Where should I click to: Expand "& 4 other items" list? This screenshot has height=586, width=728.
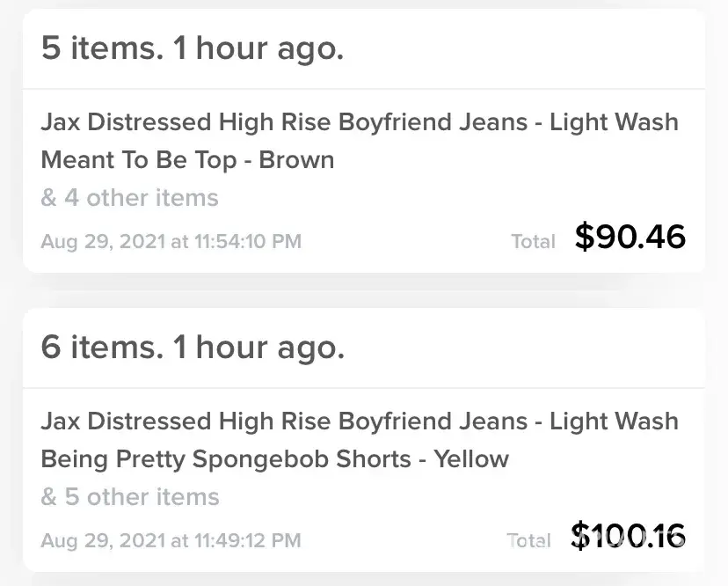(129, 198)
